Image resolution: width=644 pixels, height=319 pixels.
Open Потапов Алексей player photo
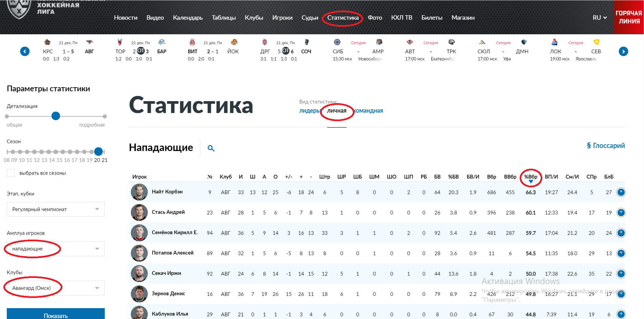pos(139,253)
